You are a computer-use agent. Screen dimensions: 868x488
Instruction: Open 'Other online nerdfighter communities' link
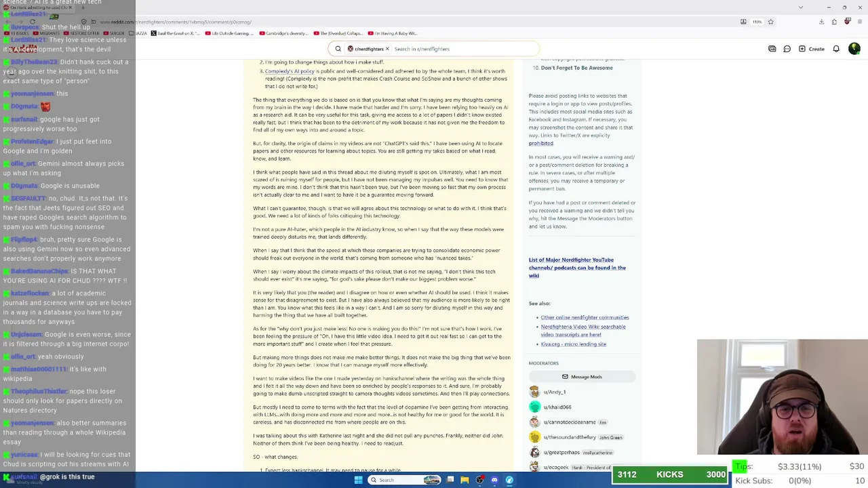click(x=585, y=317)
